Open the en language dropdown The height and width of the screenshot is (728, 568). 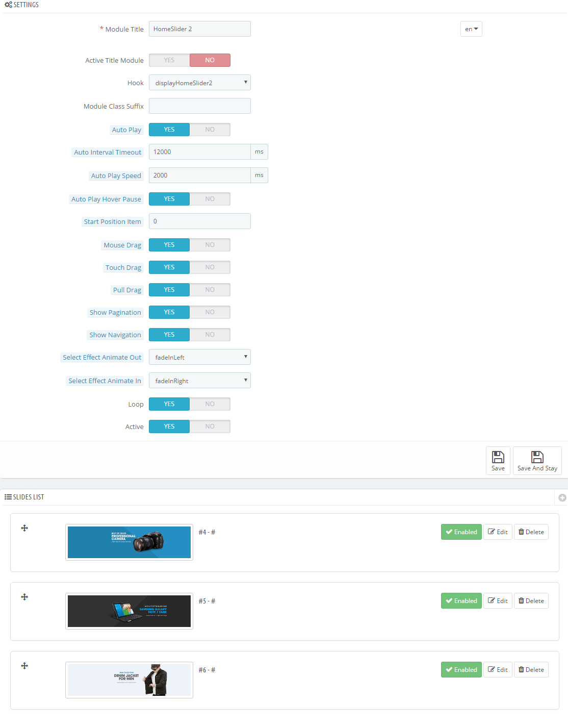point(471,29)
